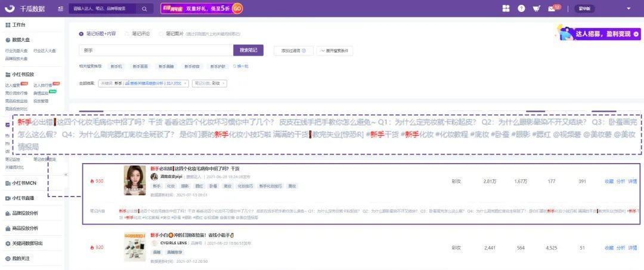This screenshot has width=644, height=270.
Task: Open 小红书MCN in the sidebar
Action: click(24, 183)
